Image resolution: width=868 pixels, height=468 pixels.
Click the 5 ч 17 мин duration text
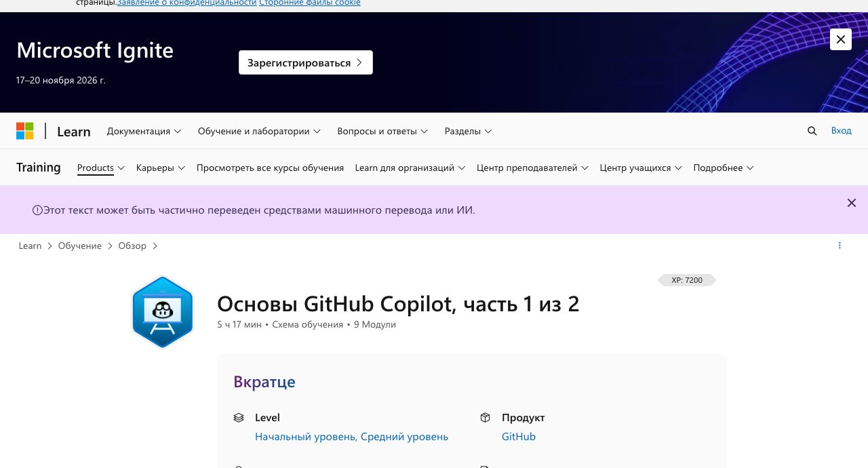point(239,325)
